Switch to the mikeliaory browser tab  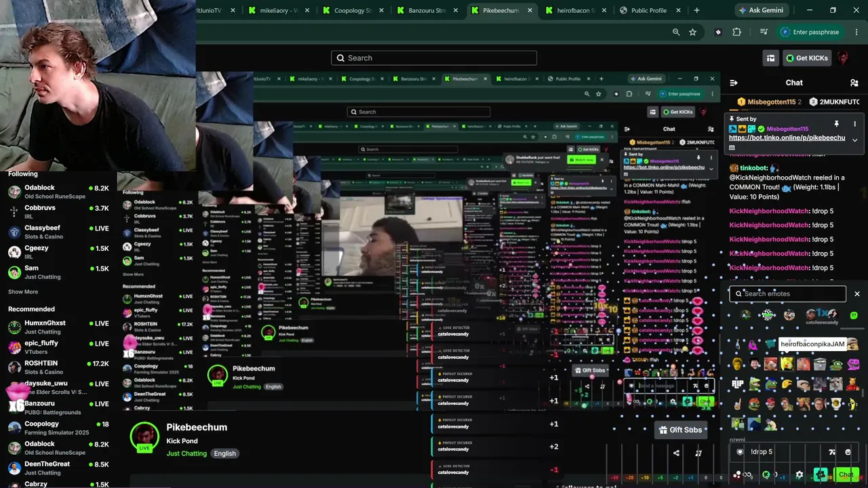[x=279, y=10]
